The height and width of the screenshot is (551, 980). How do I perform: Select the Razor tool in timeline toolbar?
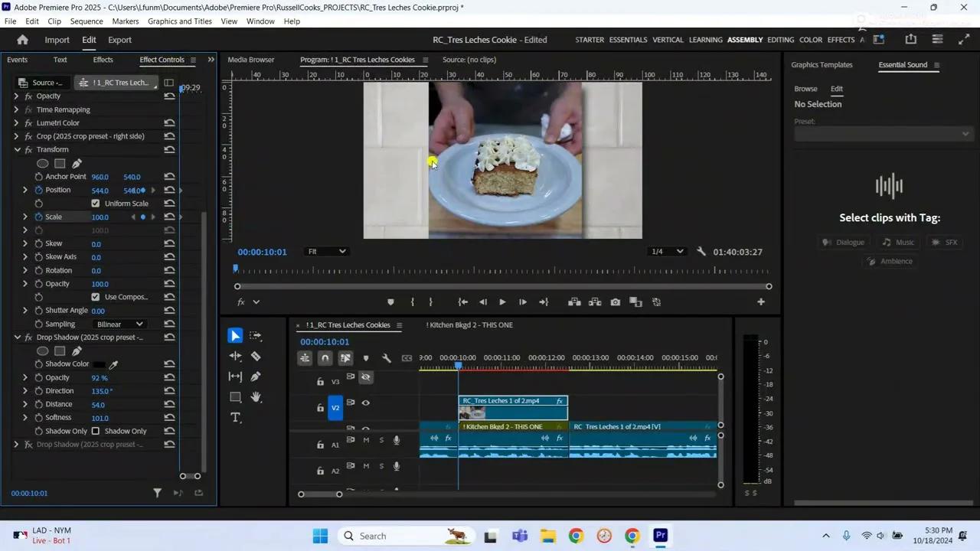255,356
